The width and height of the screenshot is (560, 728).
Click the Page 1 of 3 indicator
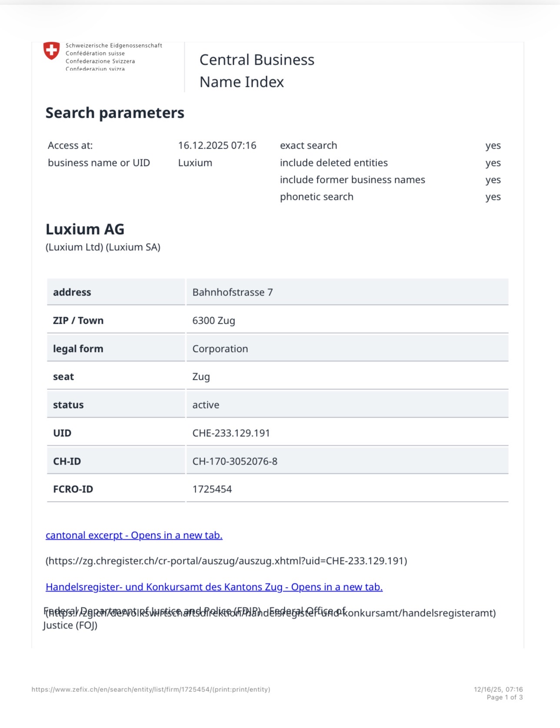[504, 697]
